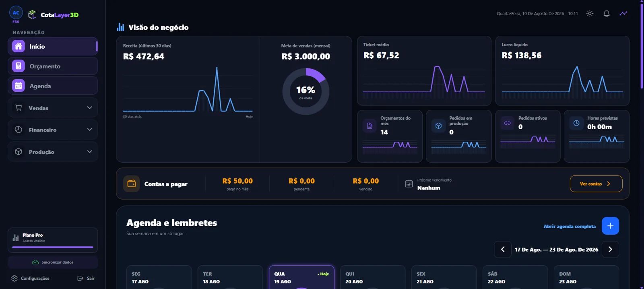Image resolution: width=644 pixels, height=289 pixels.
Task: Click Sincronizar dados button
Action: click(53, 262)
